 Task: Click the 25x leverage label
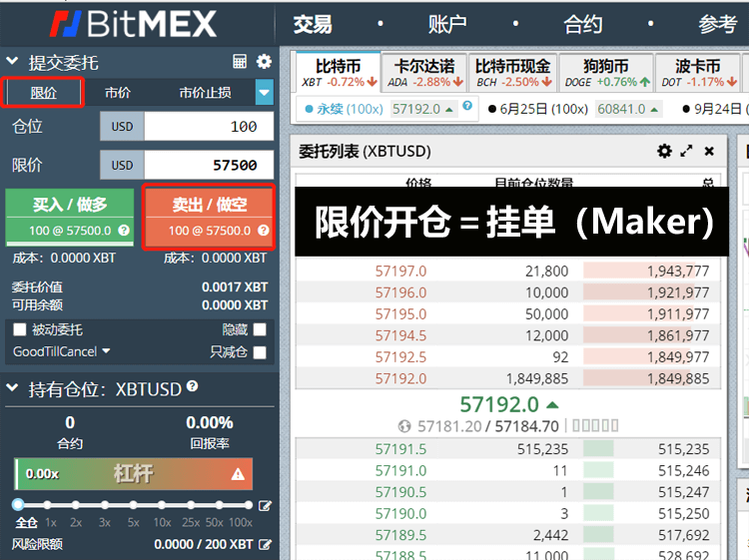point(191,523)
